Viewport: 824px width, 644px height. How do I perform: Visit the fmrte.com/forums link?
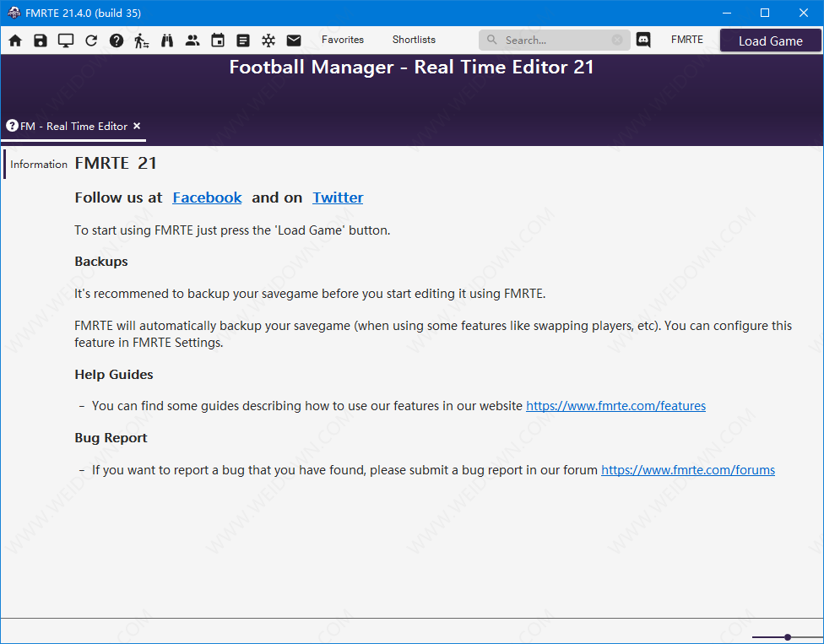688,470
